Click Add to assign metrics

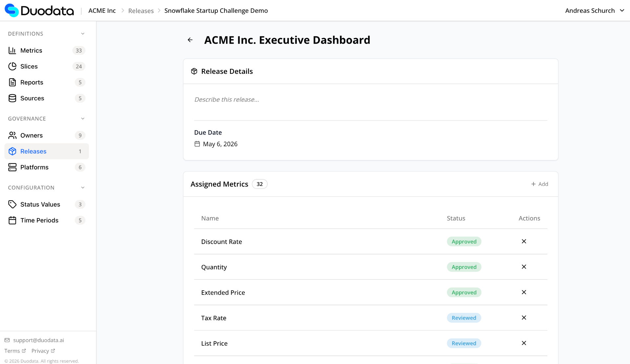(x=539, y=184)
